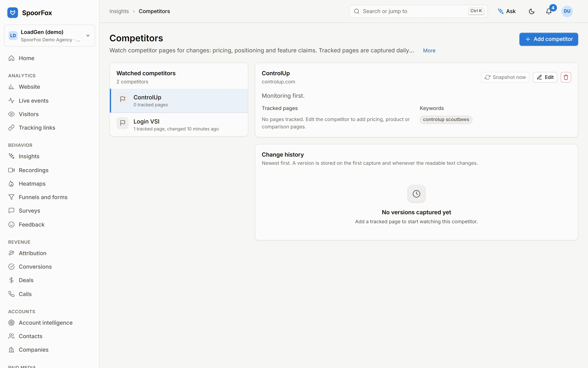This screenshot has width=588, height=368.
Task: Open Account intelligence in the sidebar
Action: 50,323
